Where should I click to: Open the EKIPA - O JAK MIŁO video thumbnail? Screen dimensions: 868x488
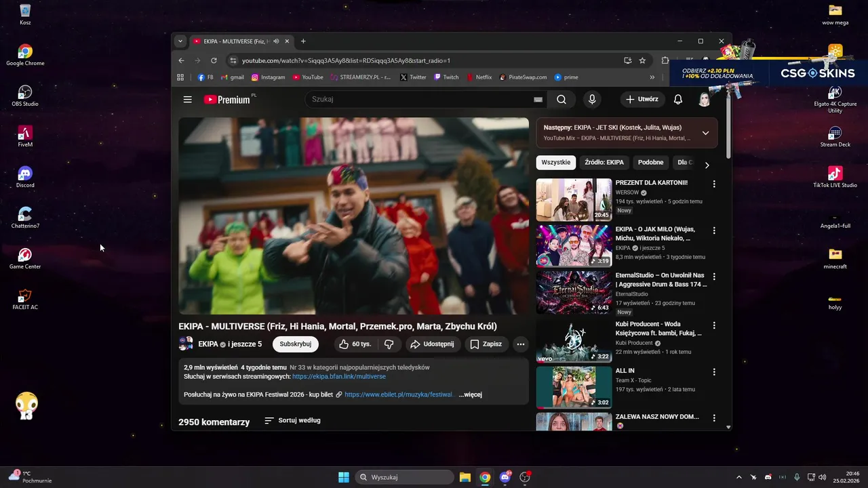(574, 246)
